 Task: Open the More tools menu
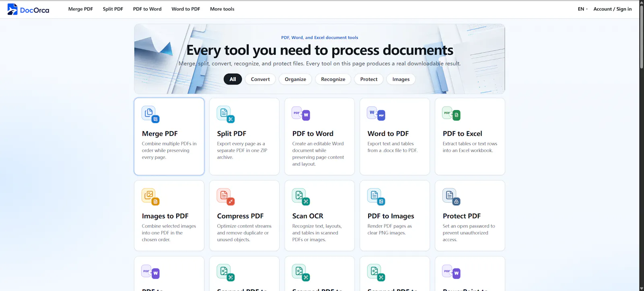coord(222,9)
